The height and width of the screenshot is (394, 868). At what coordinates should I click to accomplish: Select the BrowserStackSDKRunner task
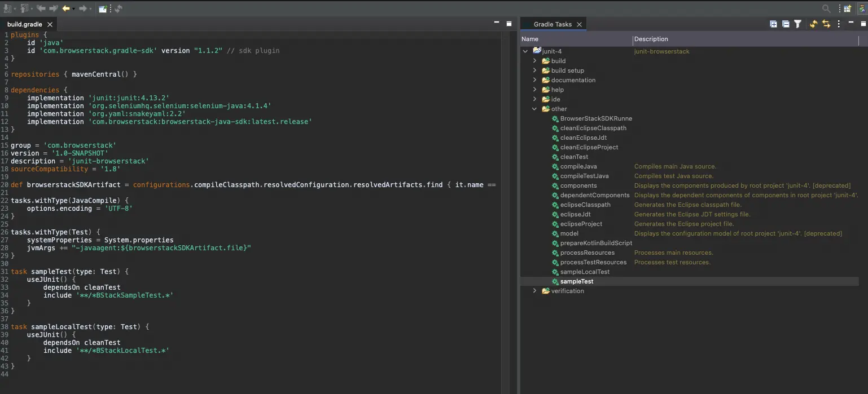coord(595,118)
